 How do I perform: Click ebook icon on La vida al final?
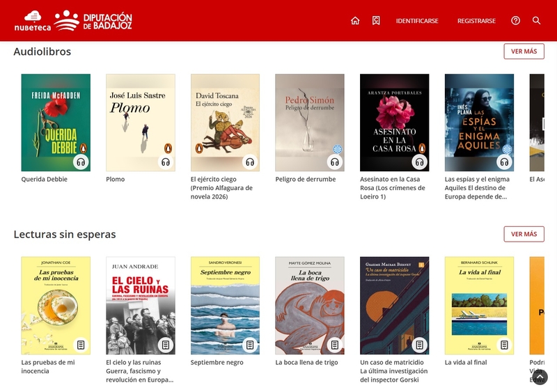504,345
